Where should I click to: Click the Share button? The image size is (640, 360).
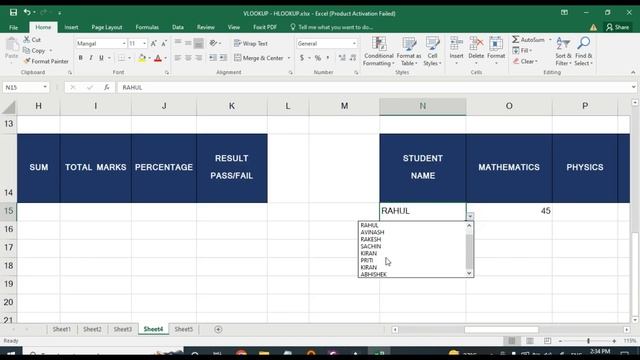coord(618,27)
